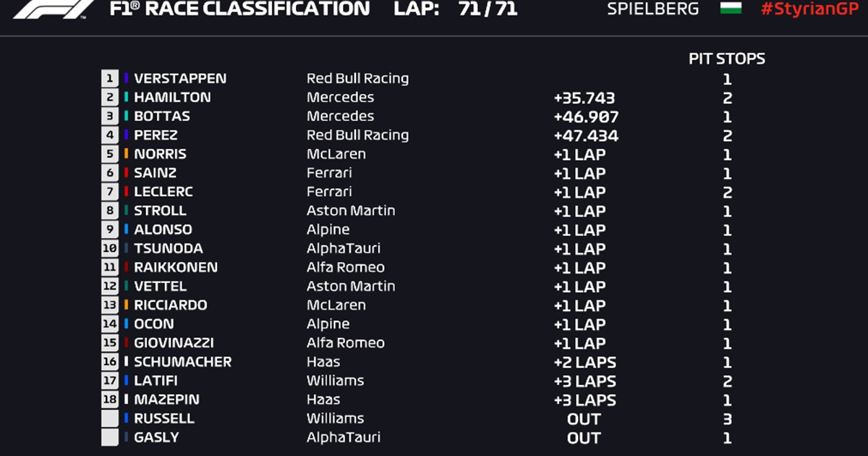Click the PIT STOPS column header

pos(726,59)
